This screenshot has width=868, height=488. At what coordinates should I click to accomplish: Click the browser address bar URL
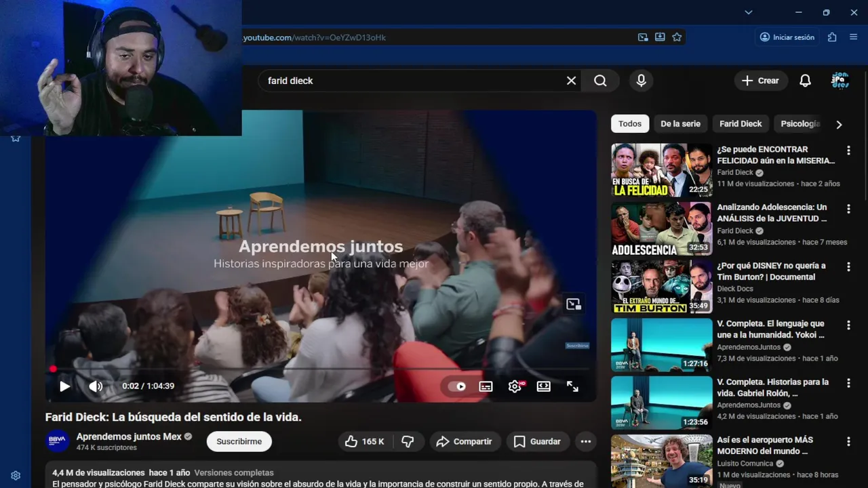[315, 37]
